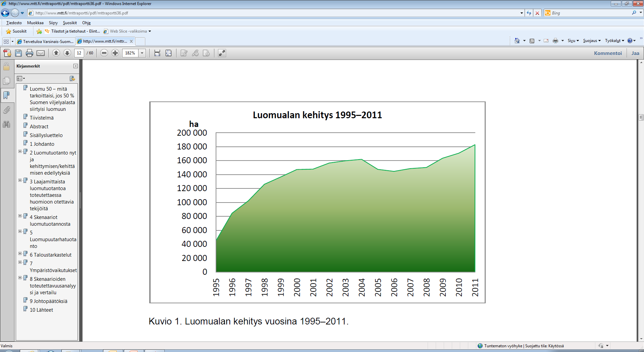Expand bookmark 7 Ympäristövaikutukset

(20, 262)
